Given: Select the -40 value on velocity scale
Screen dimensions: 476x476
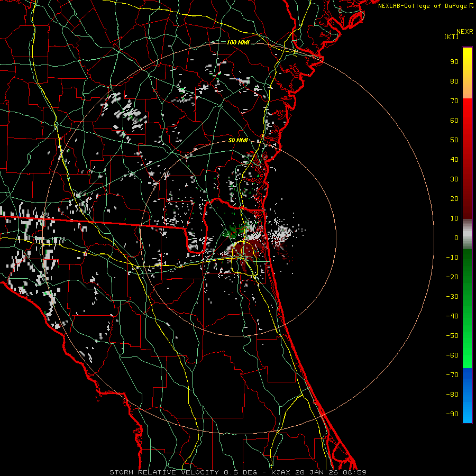Looking at the screenshot, I should click(452, 316).
